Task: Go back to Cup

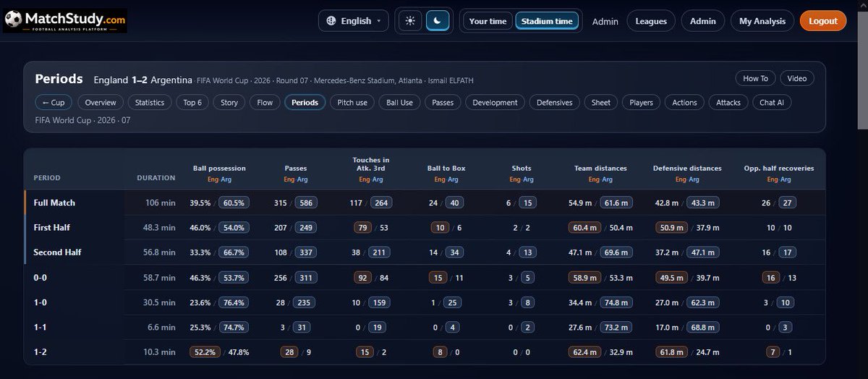Action: [54, 103]
